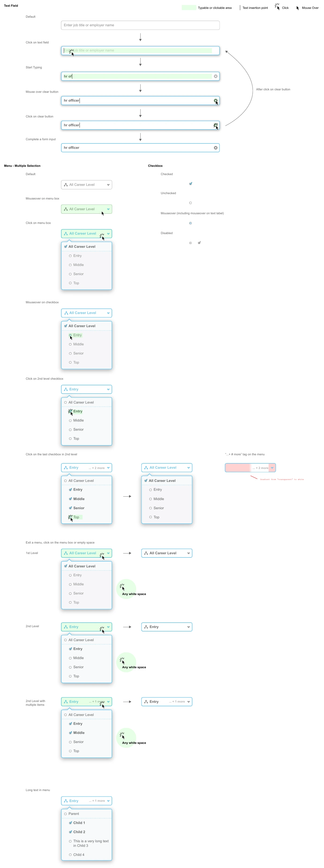The image size is (324, 868).
Task: Open closed "Entry ... + 1 more" result box chevron
Action: click(189, 701)
